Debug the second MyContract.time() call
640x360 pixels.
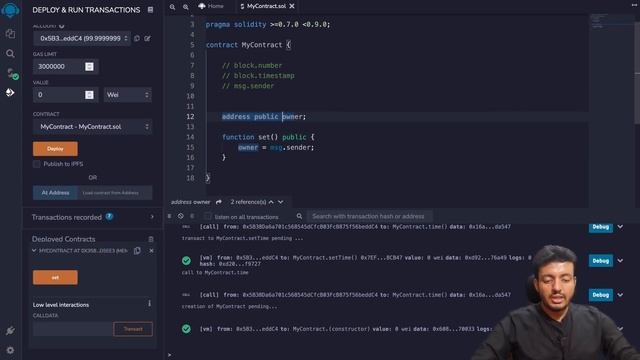click(600, 295)
